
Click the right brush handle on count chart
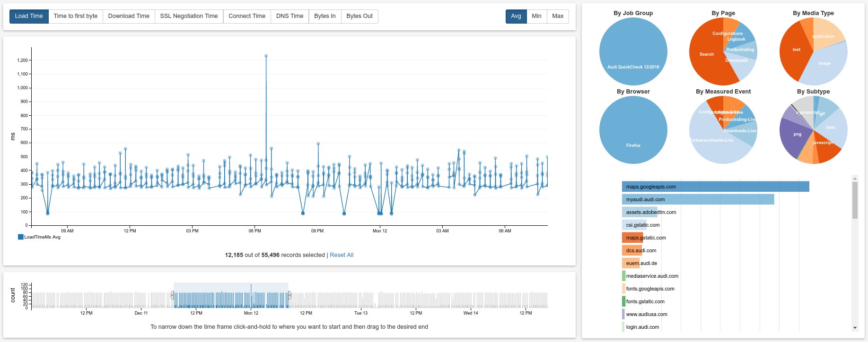click(289, 295)
